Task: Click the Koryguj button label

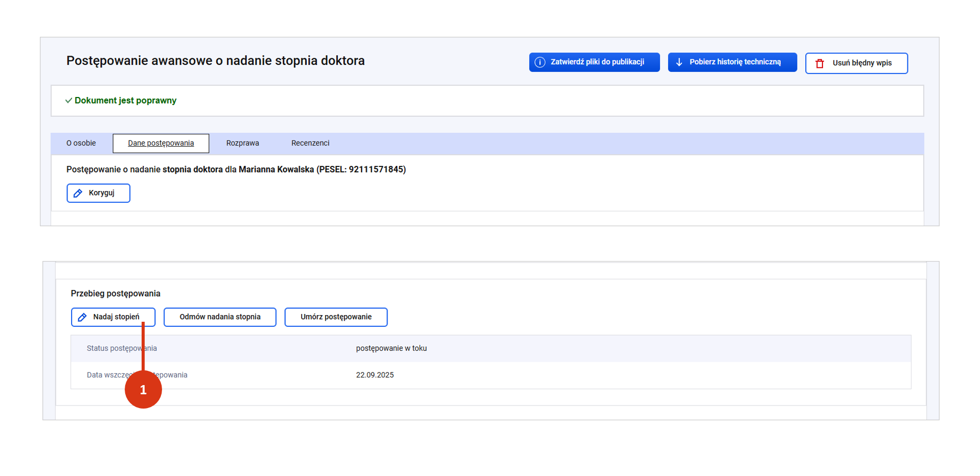Action: point(101,193)
